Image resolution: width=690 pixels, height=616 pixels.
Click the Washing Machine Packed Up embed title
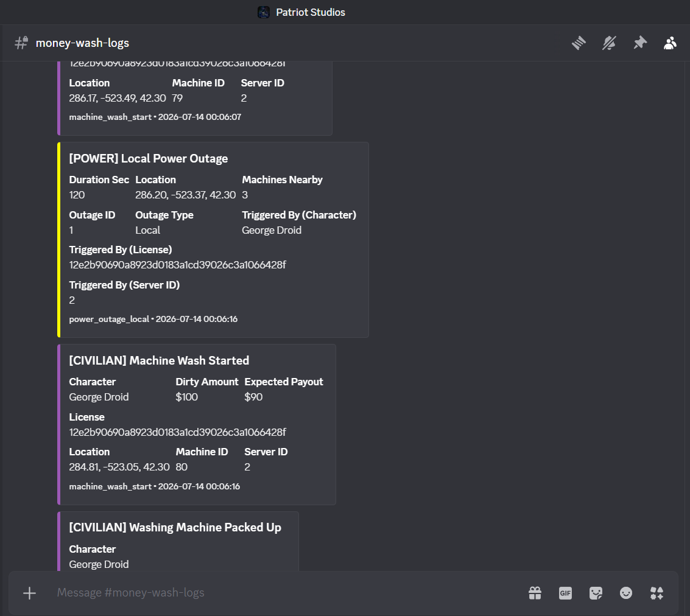[175, 528]
